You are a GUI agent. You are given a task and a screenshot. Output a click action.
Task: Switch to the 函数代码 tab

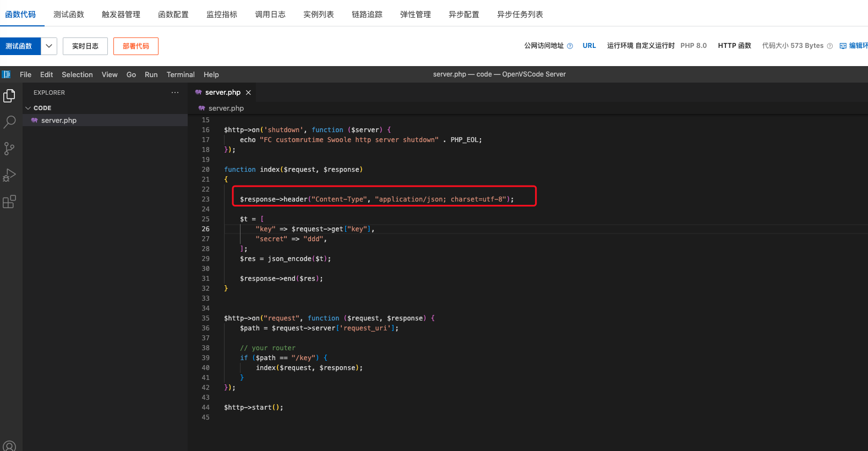pyautogui.click(x=20, y=14)
